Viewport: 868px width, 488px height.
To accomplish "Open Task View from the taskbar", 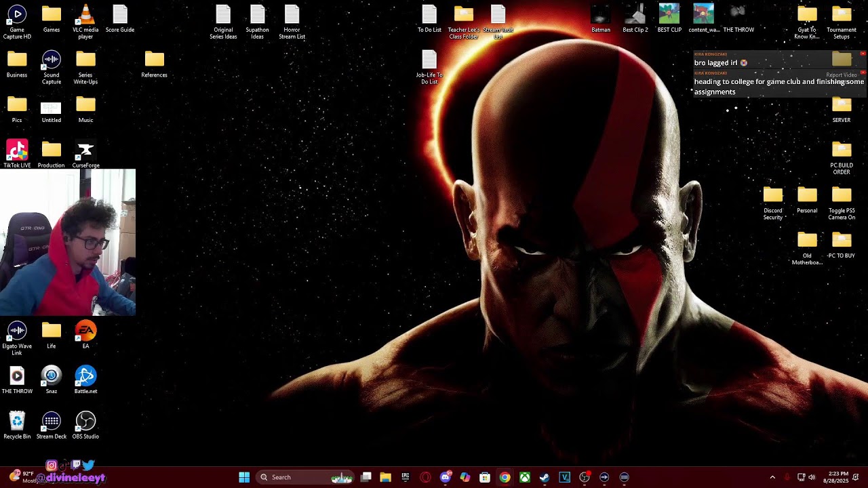I will [366, 477].
